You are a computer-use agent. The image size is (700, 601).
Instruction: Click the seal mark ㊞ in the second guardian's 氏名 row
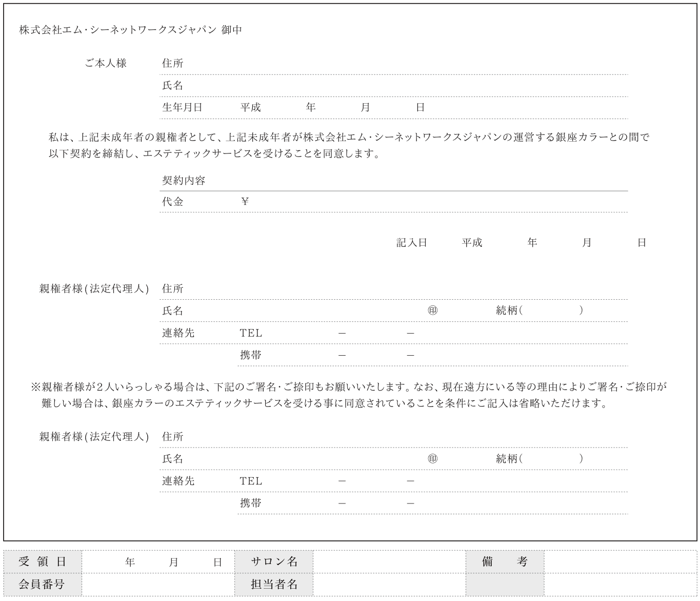433,459
